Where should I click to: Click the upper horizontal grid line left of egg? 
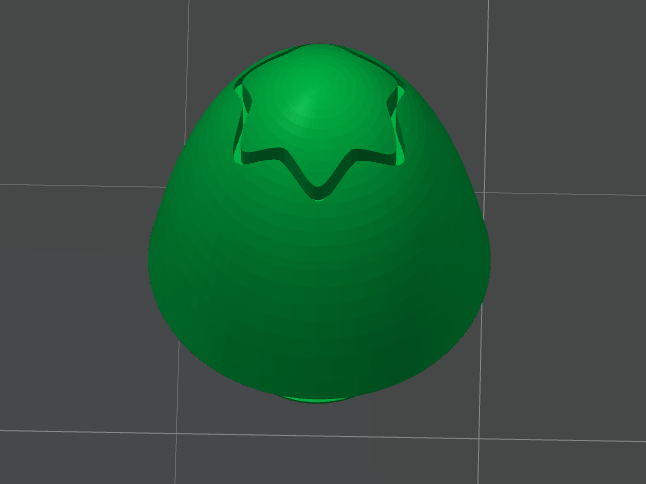pos(82,186)
